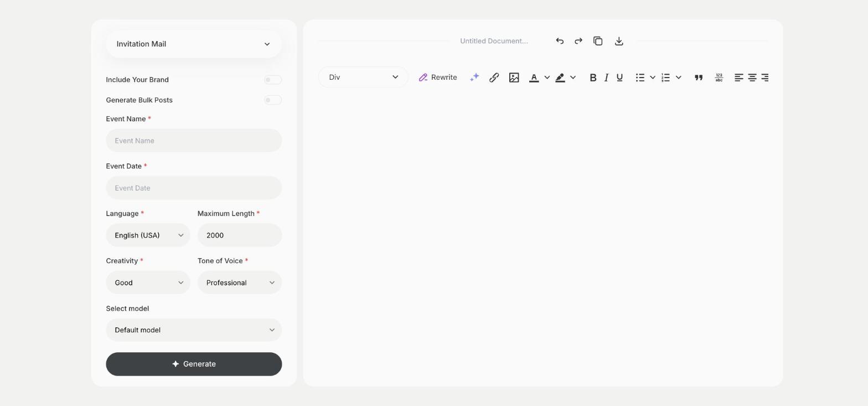
Task: Undo the last edit
Action: pos(560,41)
